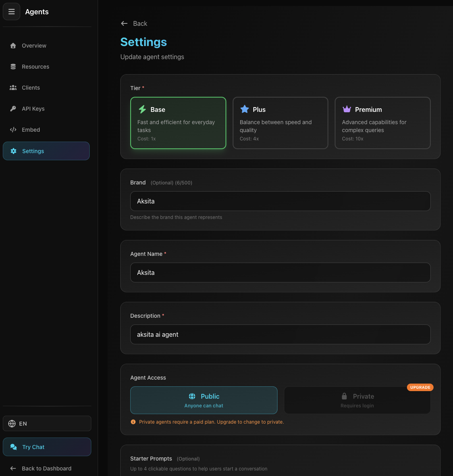Select the Private agent access option
The image size is (453, 476).
[357, 400]
